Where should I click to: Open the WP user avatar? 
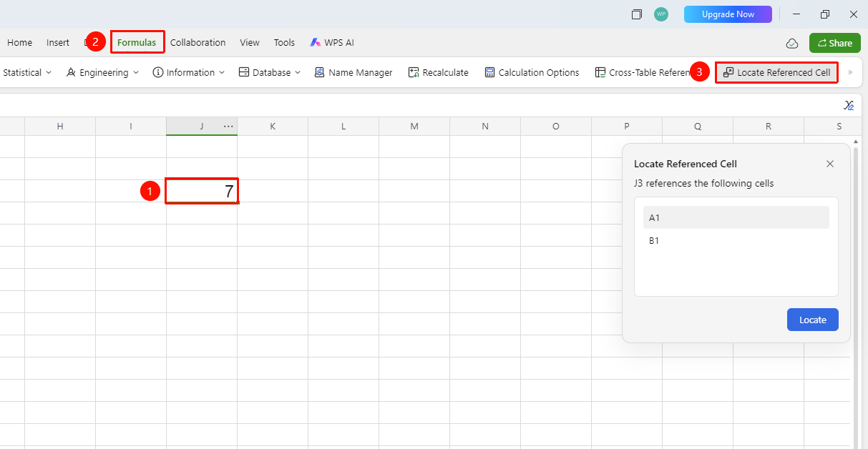(x=661, y=14)
